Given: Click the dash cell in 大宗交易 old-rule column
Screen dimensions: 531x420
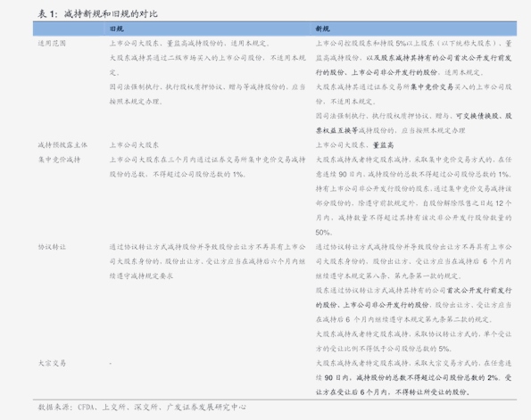Looking at the screenshot, I should click(x=111, y=364).
